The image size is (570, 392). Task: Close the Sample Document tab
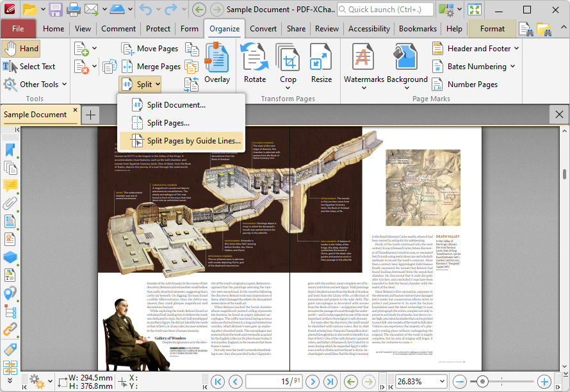(75, 110)
